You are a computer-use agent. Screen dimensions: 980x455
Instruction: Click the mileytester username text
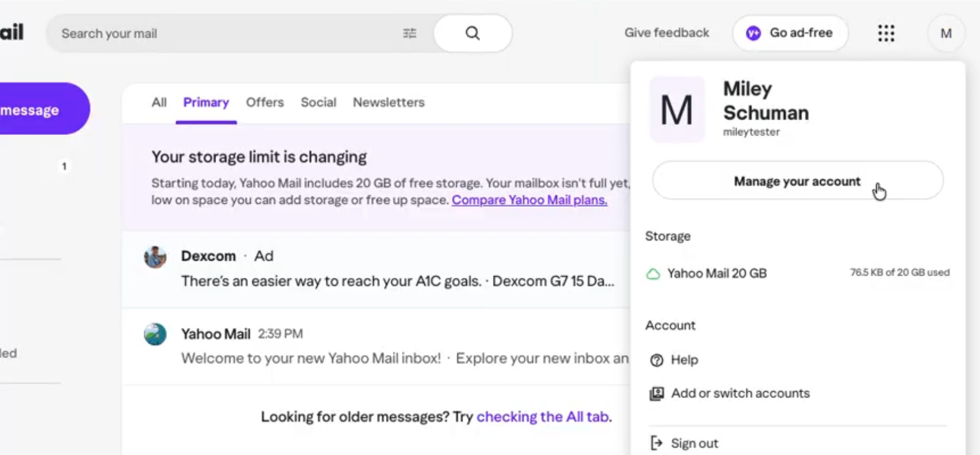[751, 132]
